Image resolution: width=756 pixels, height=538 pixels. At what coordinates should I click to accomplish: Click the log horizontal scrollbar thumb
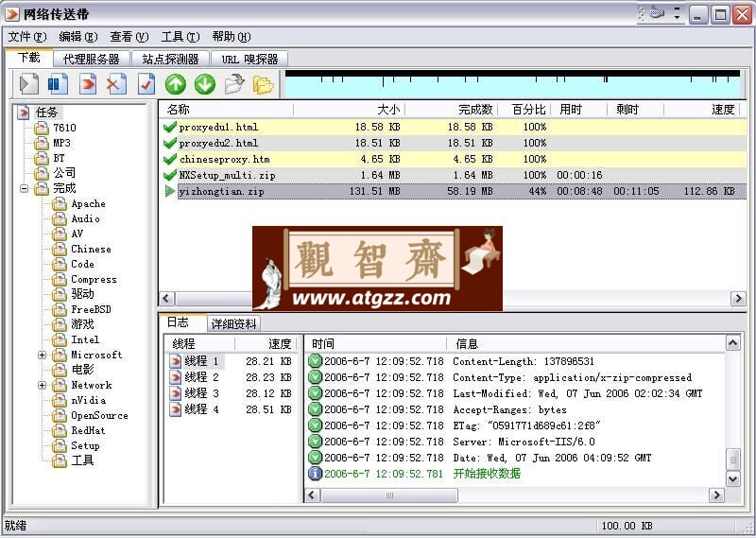coord(389,495)
